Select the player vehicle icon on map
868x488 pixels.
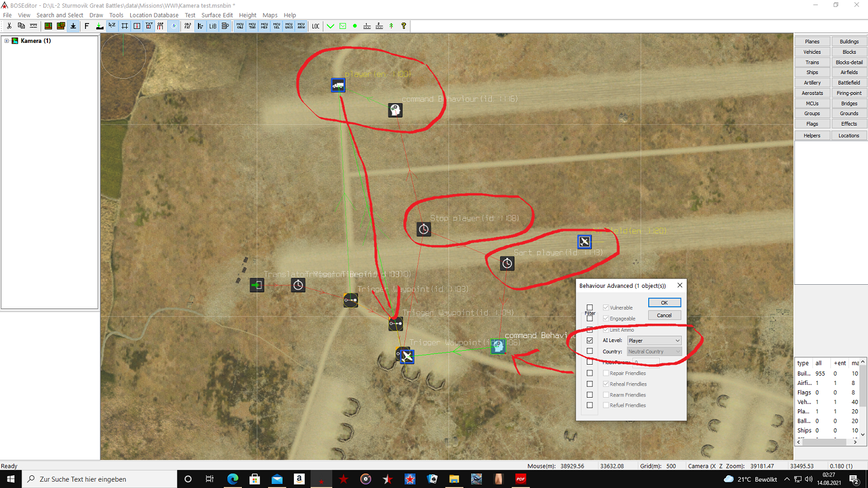click(338, 86)
